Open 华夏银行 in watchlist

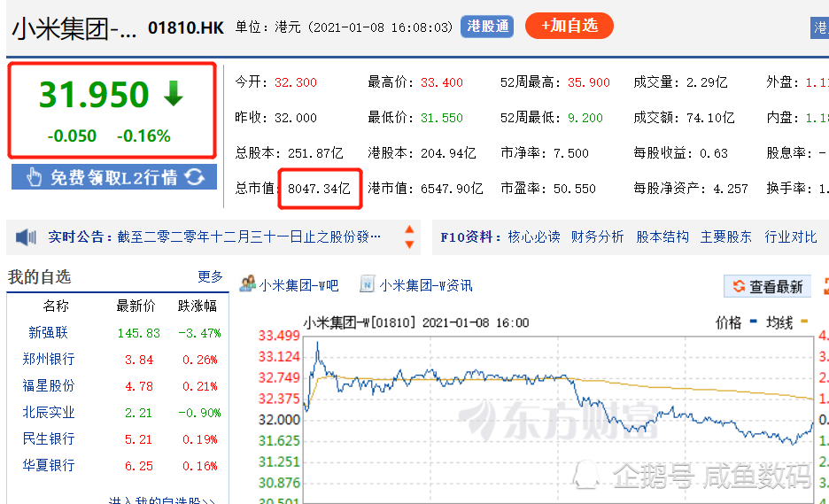48,465
